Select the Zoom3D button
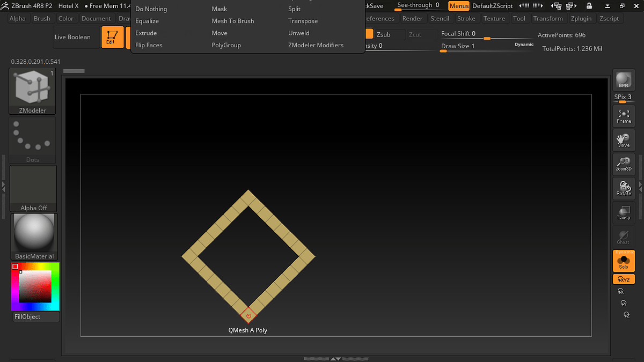This screenshot has height=362, width=644. [624, 164]
